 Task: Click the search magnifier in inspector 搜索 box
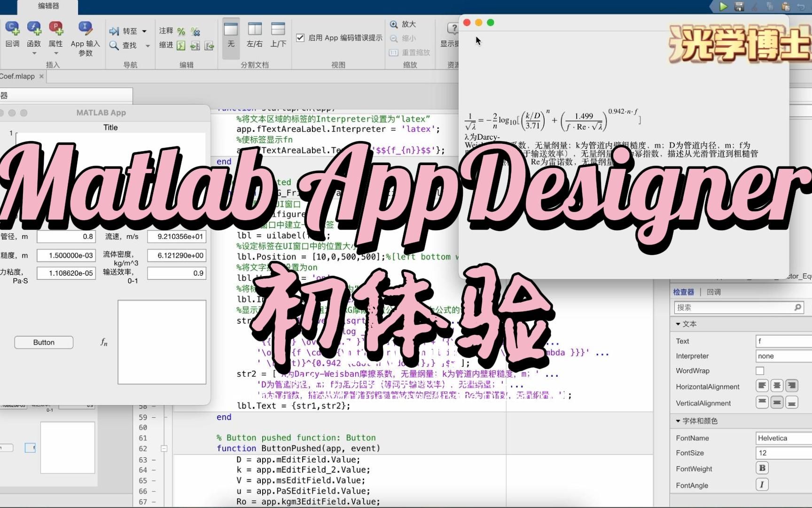[797, 307]
